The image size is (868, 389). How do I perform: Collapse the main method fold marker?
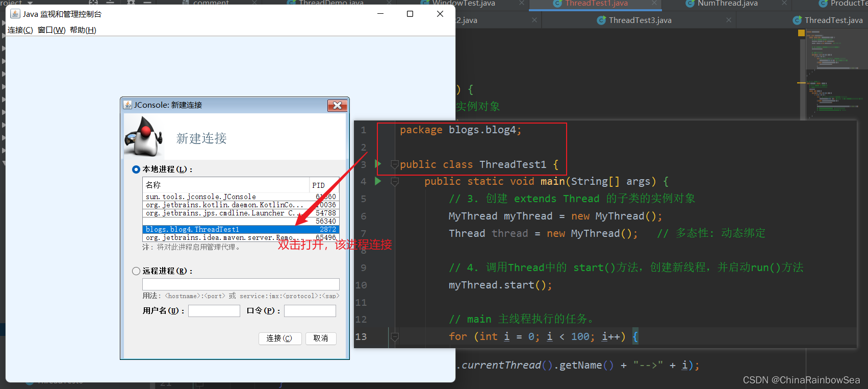pos(394,182)
